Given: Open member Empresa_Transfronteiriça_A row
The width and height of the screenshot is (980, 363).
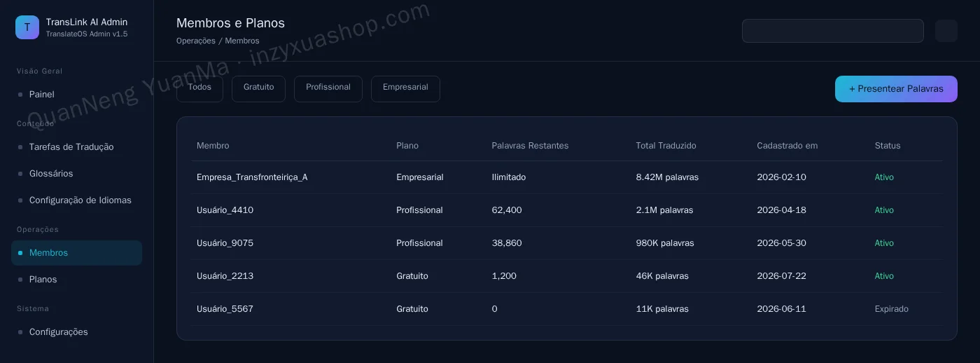Looking at the screenshot, I should tap(567, 177).
